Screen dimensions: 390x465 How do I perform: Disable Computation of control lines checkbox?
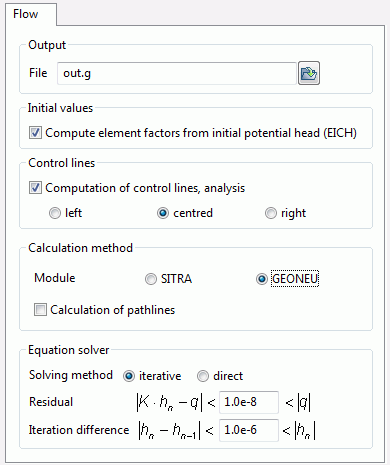[x=35, y=188]
